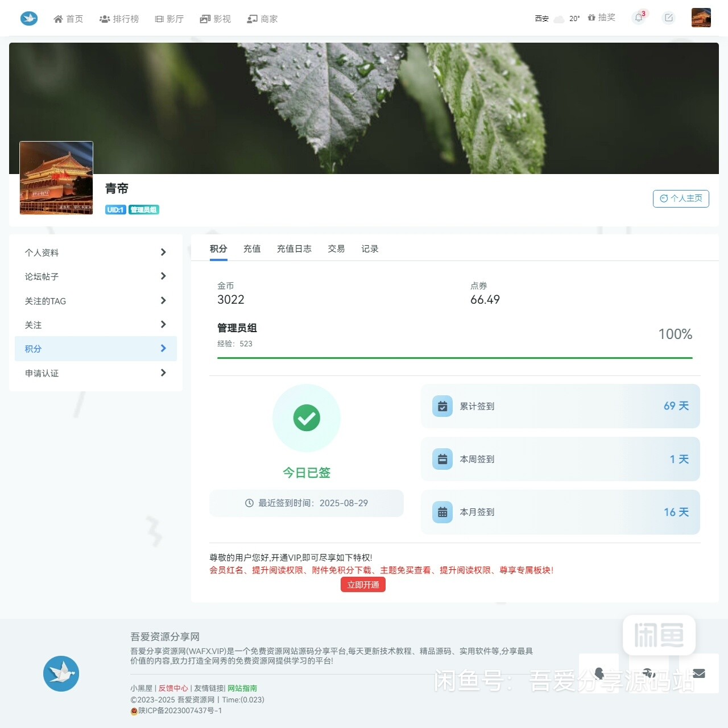
Task: Click the large profile avatar thumbnail
Action: 56,177
